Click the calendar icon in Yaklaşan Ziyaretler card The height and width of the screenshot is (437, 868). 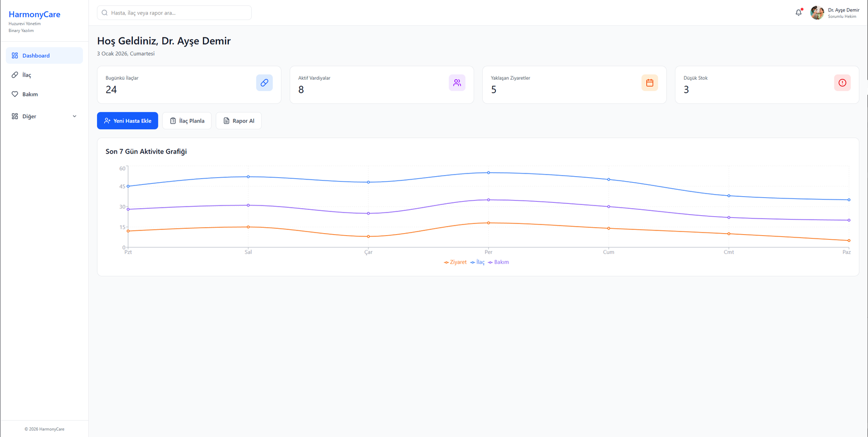pyautogui.click(x=649, y=83)
